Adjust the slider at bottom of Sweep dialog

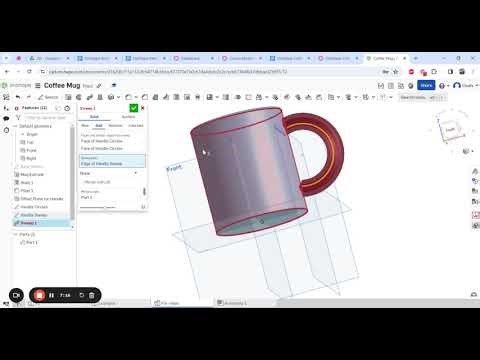[x=105, y=207]
